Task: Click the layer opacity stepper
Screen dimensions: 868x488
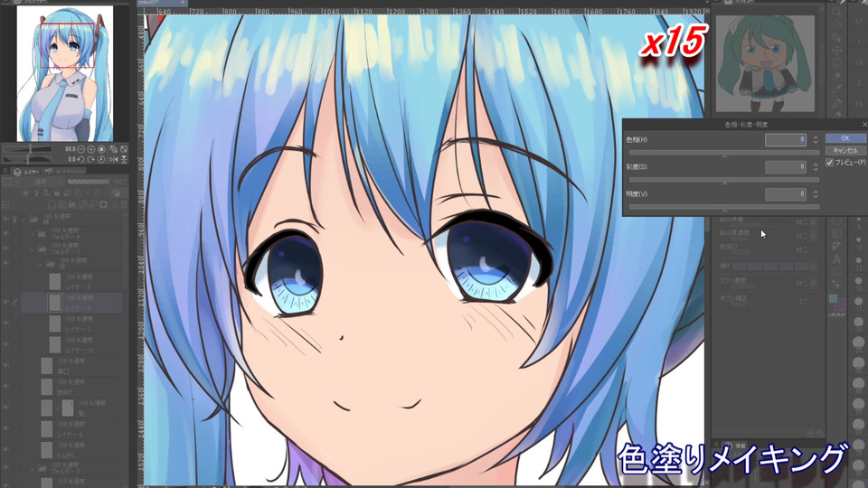Action: click(x=125, y=182)
